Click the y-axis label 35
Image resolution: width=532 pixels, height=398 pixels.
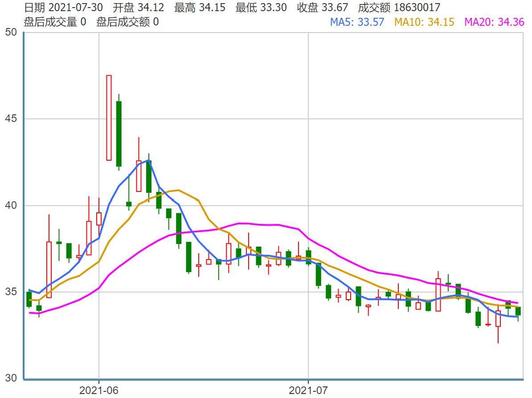(x=11, y=292)
